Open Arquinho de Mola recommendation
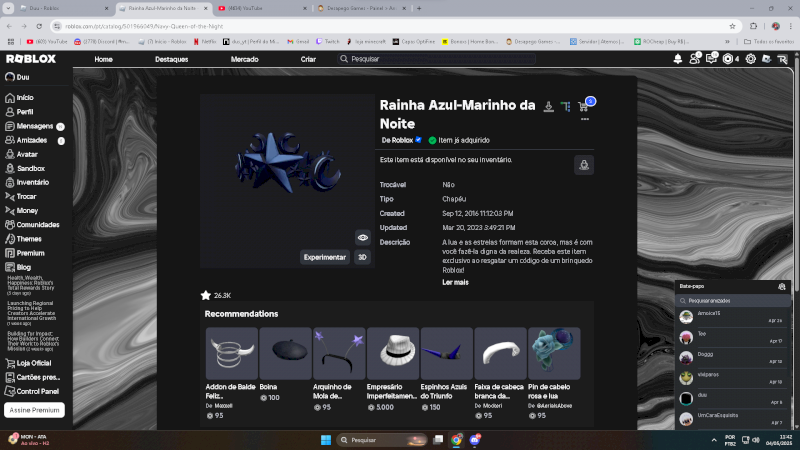The width and height of the screenshot is (800, 450). (339, 354)
